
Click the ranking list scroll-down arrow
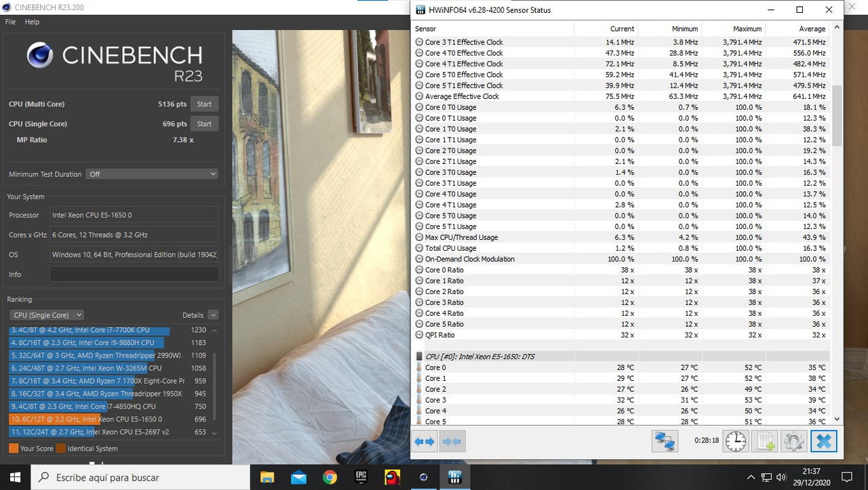coord(215,432)
